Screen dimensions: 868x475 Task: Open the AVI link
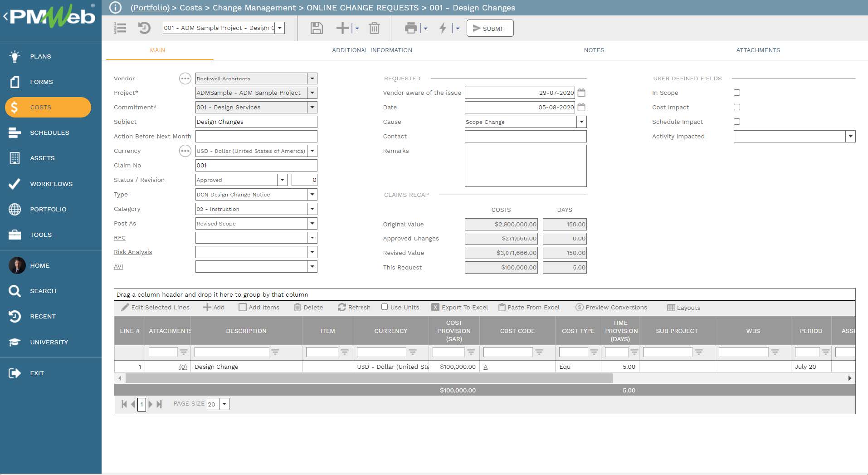[x=118, y=267]
